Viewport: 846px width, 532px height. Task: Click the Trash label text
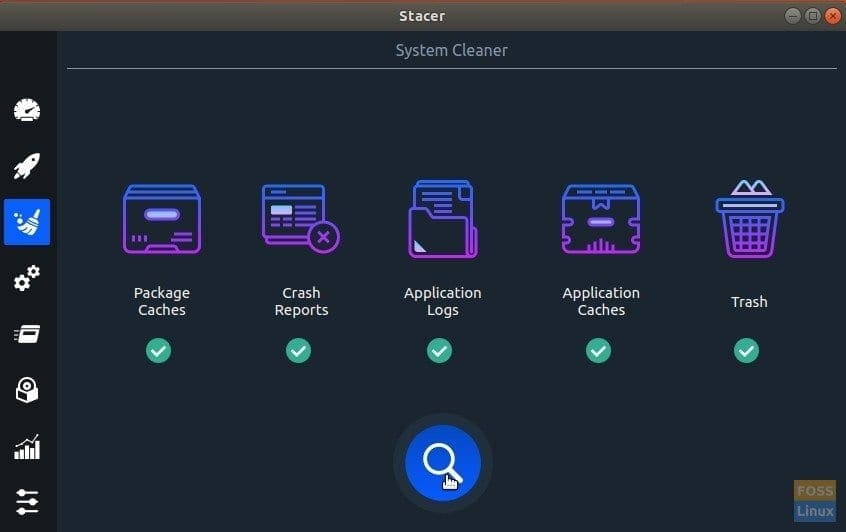(x=749, y=302)
